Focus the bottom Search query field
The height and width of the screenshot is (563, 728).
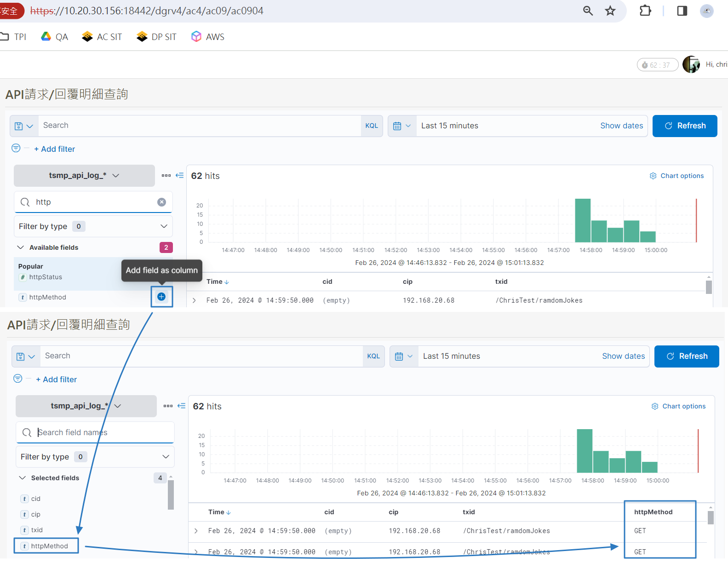(x=201, y=356)
